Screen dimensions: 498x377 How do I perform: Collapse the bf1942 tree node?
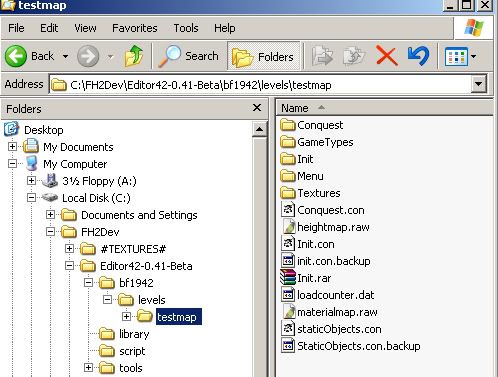pos(88,282)
